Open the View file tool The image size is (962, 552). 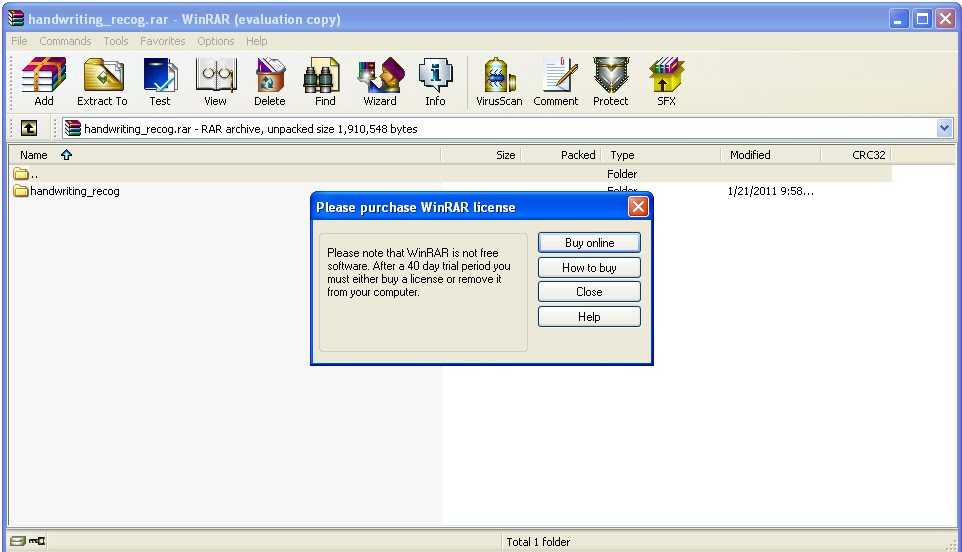tap(215, 82)
